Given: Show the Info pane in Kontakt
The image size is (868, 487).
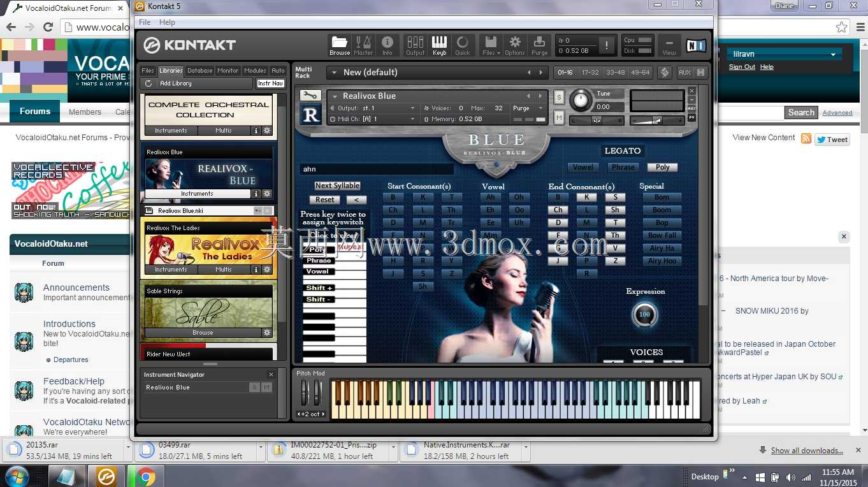Looking at the screenshot, I should point(387,45).
